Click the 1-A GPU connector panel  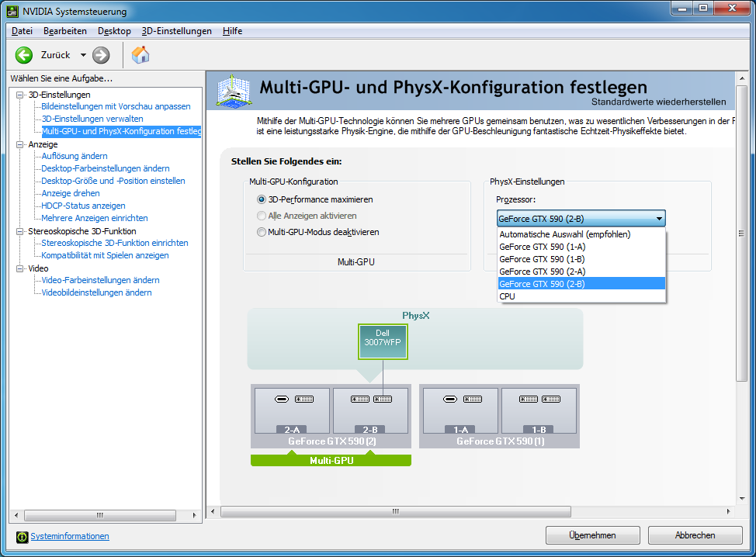click(x=460, y=410)
